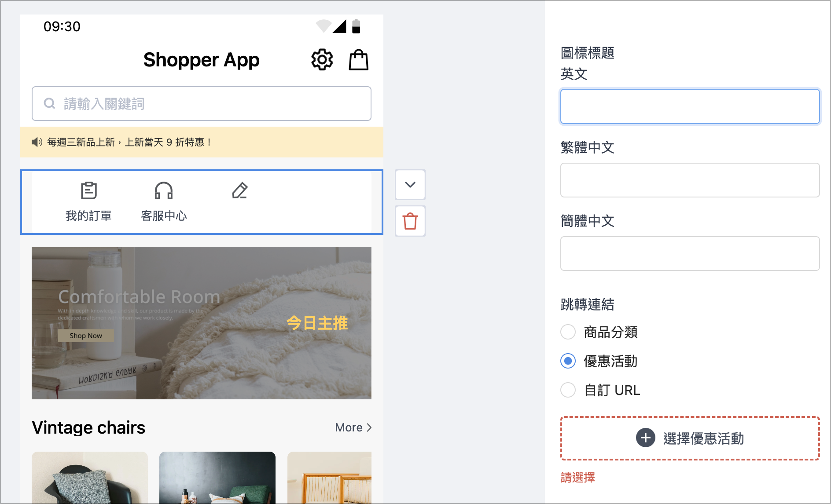Click the Comfortable Room banner image
Viewport: 831px width, 504px height.
point(202,323)
